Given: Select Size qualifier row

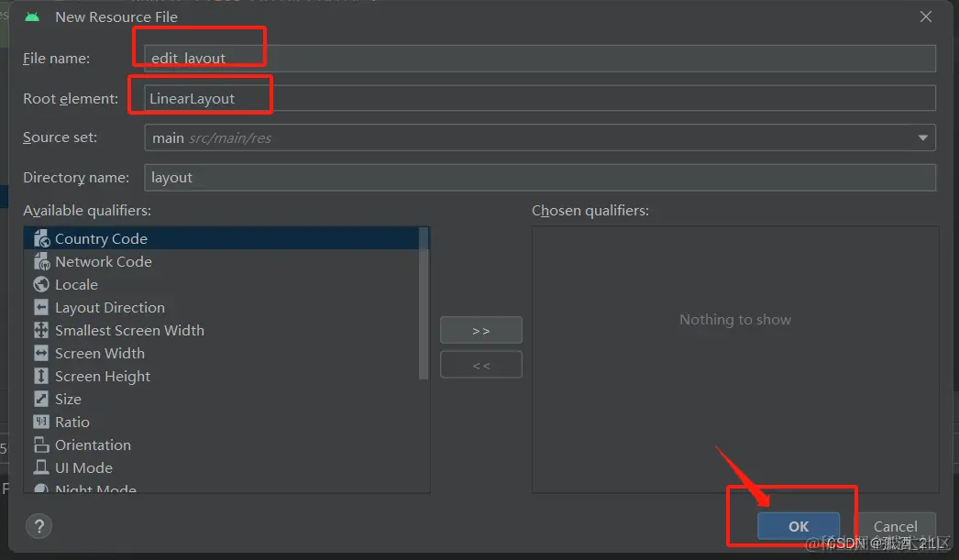Looking at the screenshot, I should click(221, 400).
